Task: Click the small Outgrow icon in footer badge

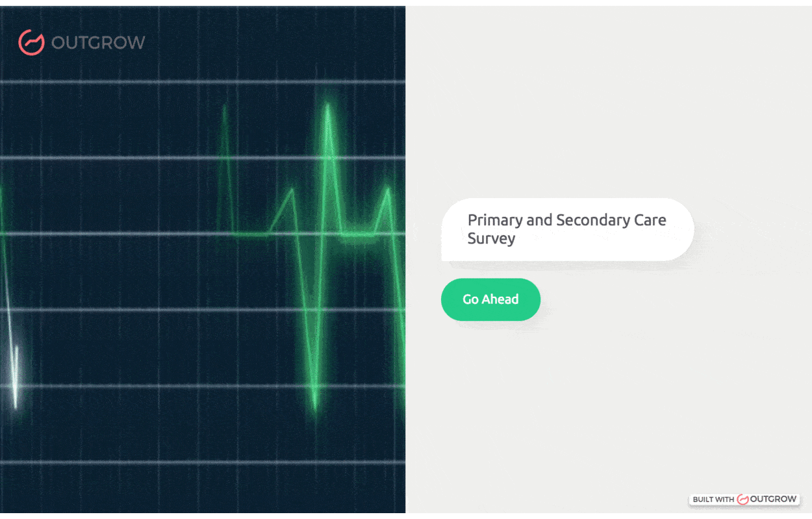Action: tap(742, 499)
